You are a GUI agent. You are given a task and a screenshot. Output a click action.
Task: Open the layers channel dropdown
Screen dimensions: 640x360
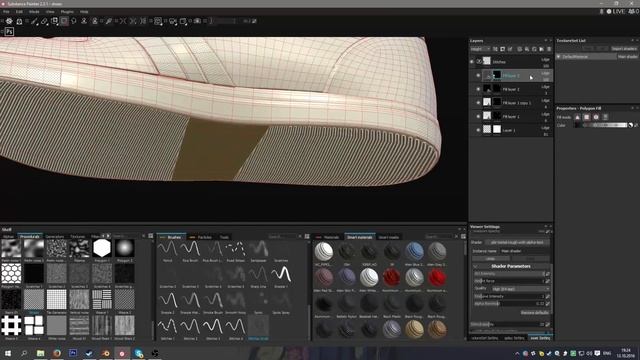coord(480,49)
